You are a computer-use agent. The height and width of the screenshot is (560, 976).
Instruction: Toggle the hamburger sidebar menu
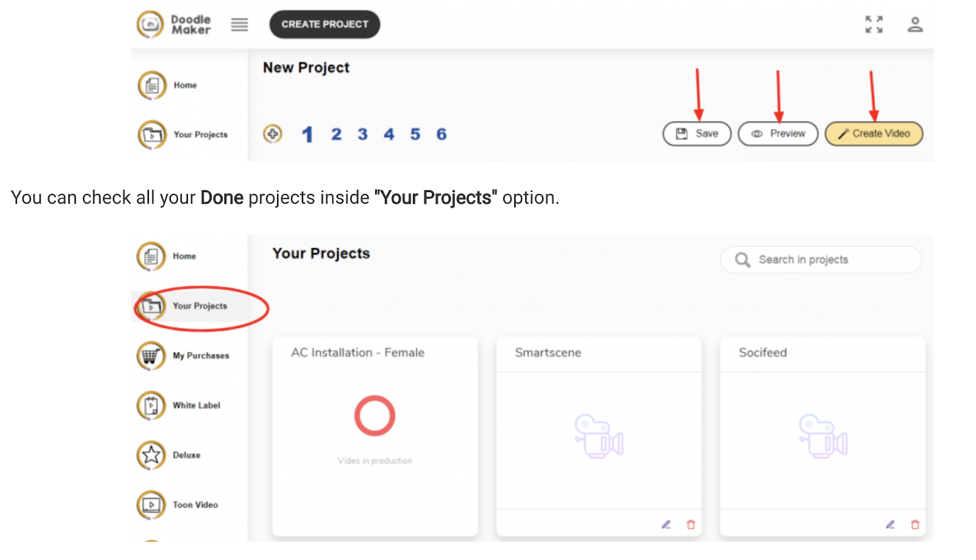239,24
